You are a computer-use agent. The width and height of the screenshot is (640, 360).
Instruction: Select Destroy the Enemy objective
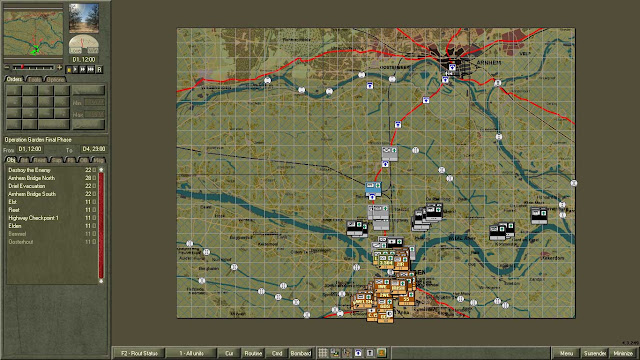click(29, 170)
